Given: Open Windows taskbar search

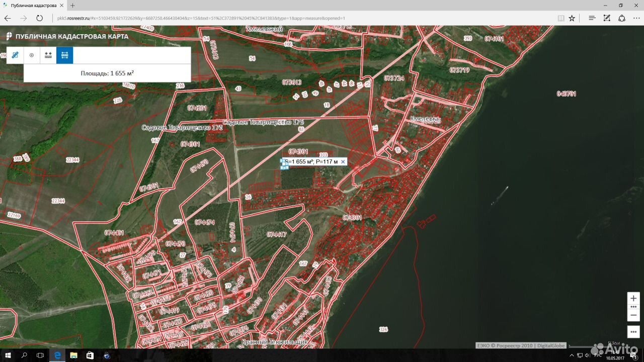Looking at the screenshot, I should [24, 355].
